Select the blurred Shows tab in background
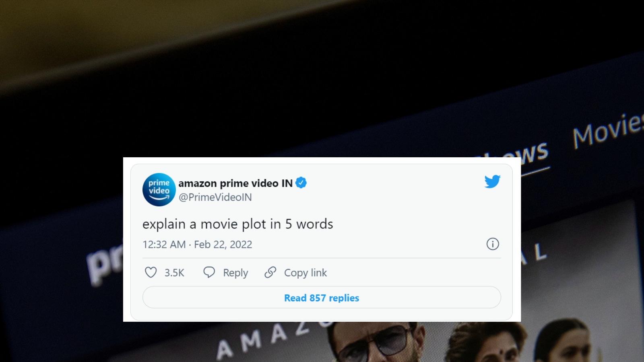The height and width of the screenshot is (362, 644). 523,155
